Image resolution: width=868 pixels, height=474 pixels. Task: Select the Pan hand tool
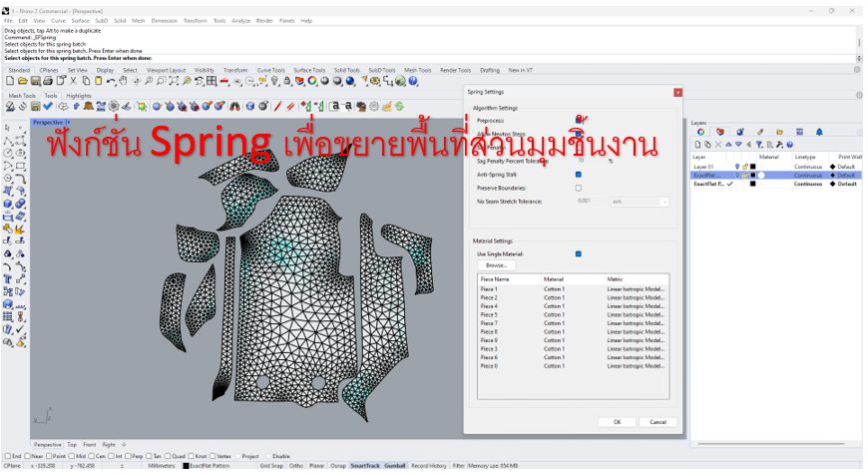coord(123,82)
